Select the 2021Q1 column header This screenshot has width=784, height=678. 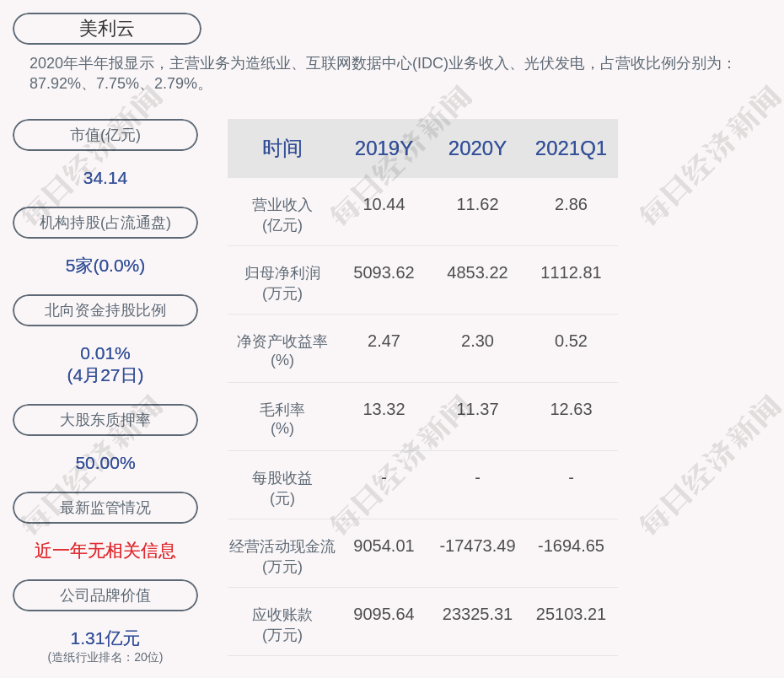click(571, 148)
